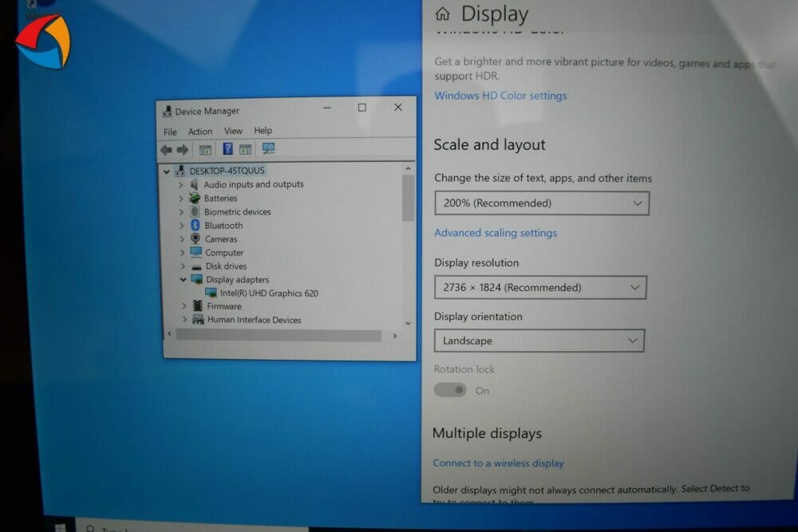798x532 pixels.
Task: Open the 200% (Recommended) scaling dropdown
Action: (542, 203)
